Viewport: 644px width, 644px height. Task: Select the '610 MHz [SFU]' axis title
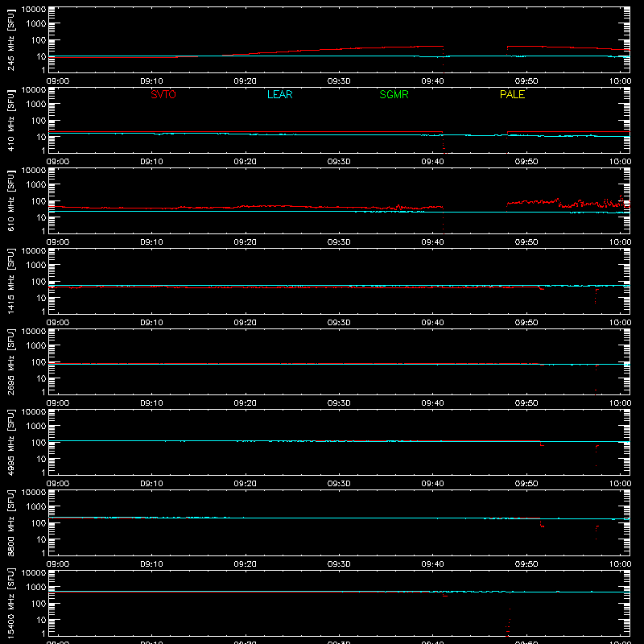[11, 200]
